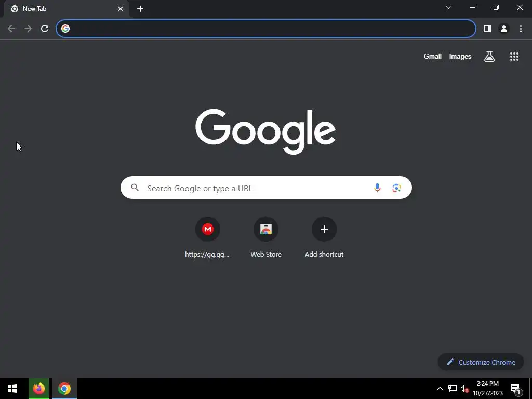Image resolution: width=532 pixels, height=399 pixels.
Task: Click the Chrome taskbar icon
Action: point(64,389)
